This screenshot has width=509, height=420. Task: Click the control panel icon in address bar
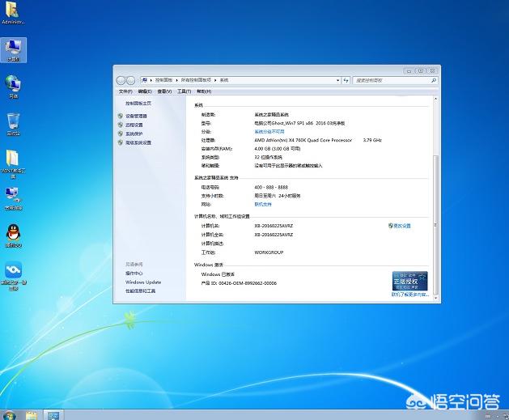tap(145, 80)
